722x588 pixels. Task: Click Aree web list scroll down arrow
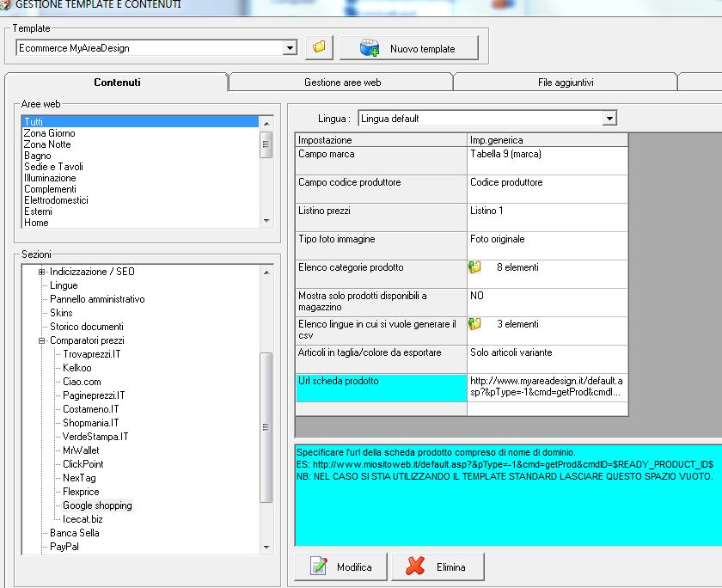[266, 221]
